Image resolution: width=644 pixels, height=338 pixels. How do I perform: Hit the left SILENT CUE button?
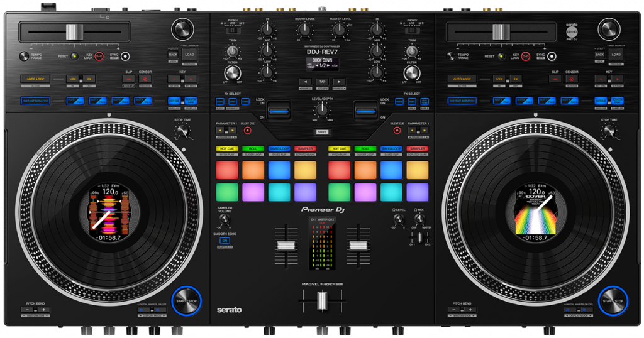click(247, 131)
